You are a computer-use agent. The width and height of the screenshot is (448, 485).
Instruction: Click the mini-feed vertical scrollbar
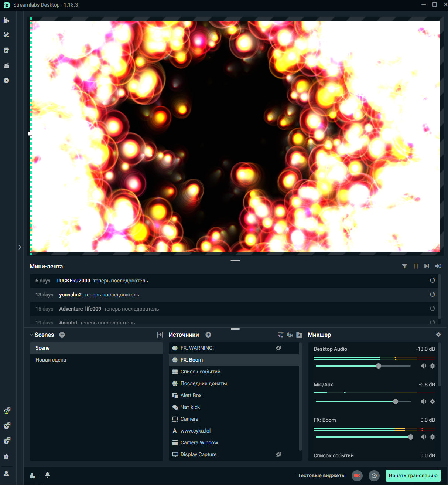[440, 296]
